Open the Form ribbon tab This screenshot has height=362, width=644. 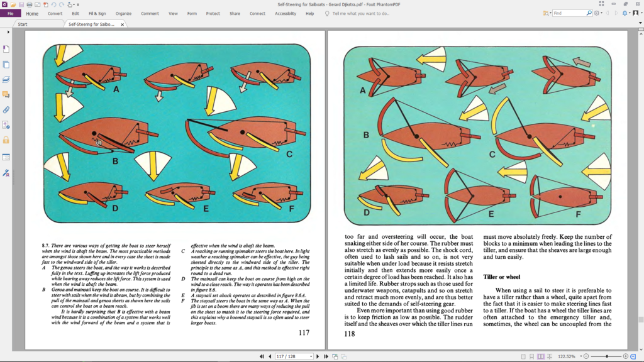pos(192,14)
